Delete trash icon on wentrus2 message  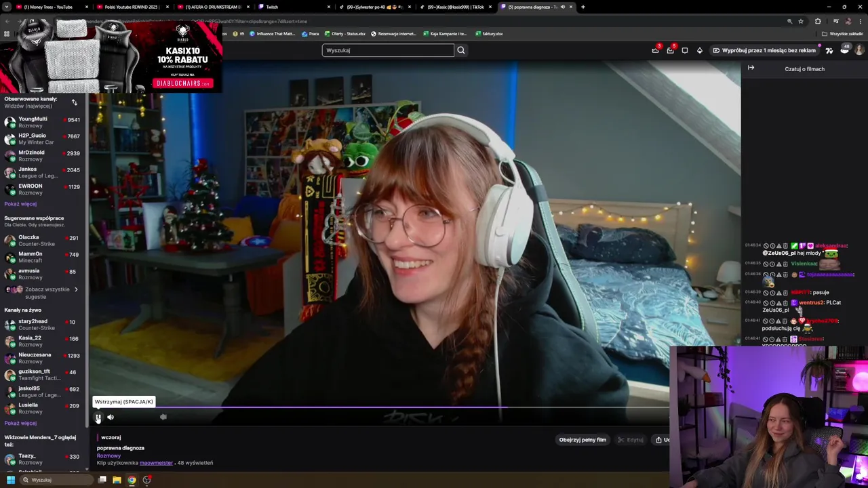pos(785,303)
